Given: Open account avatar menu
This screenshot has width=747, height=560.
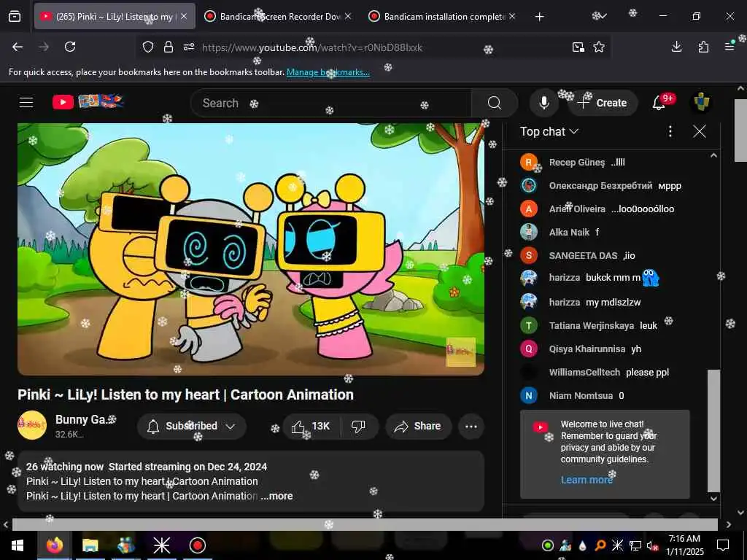Looking at the screenshot, I should [x=701, y=102].
